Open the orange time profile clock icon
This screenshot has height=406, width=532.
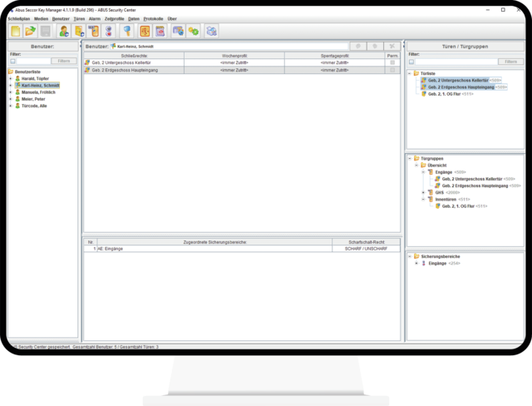point(145,32)
